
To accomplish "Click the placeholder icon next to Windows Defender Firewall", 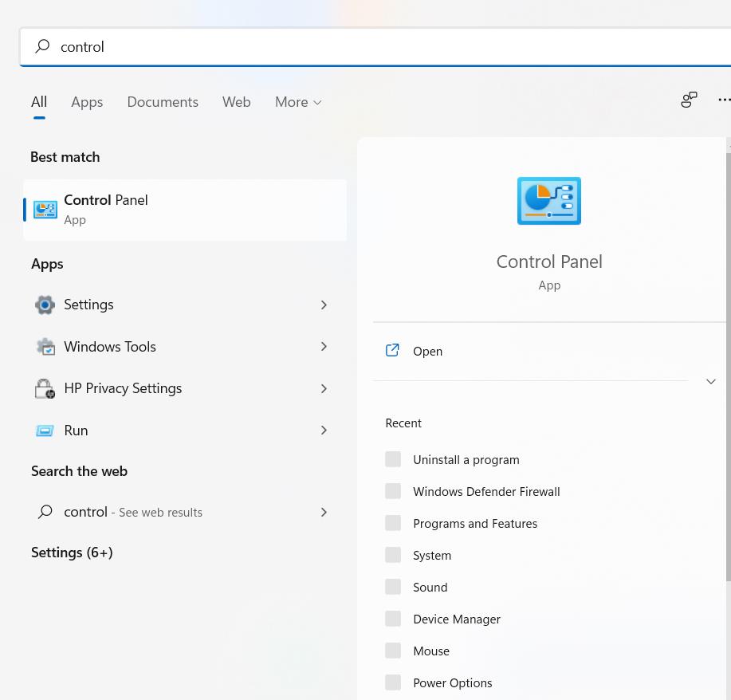I will point(393,492).
